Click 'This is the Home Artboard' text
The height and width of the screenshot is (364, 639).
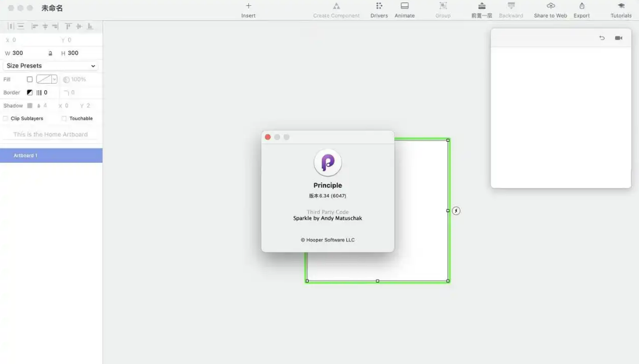tap(51, 134)
